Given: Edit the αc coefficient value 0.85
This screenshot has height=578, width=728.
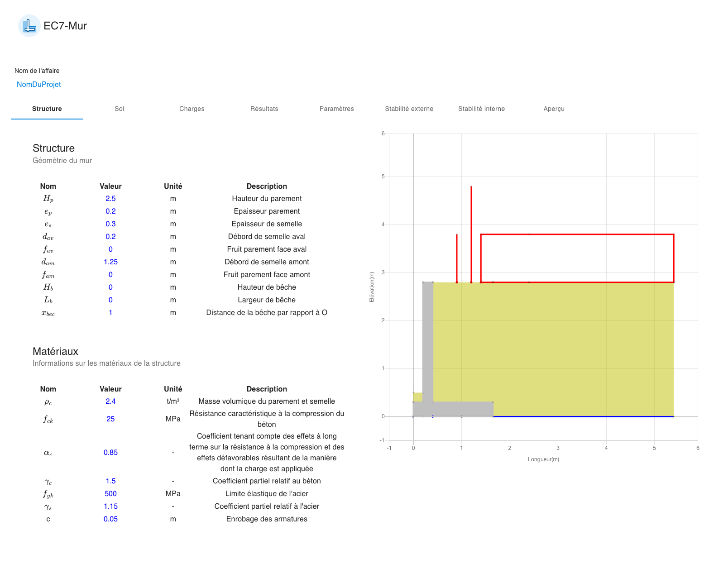Looking at the screenshot, I should pyautogui.click(x=110, y=452).
